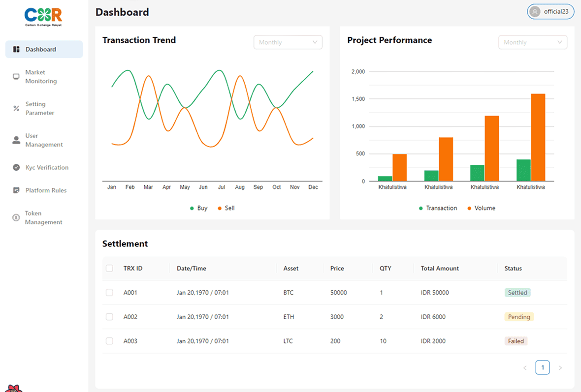Check the box for transaction A002
The width and height of the screenshot is (581, 392).
109,317
